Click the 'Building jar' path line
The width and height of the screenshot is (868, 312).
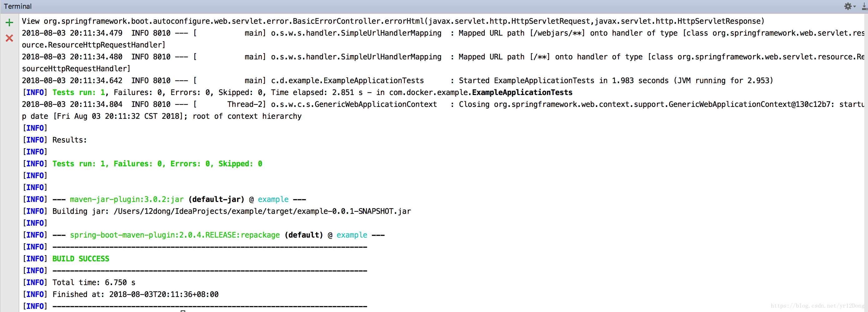pyautogui.click(x=231, y=211)
